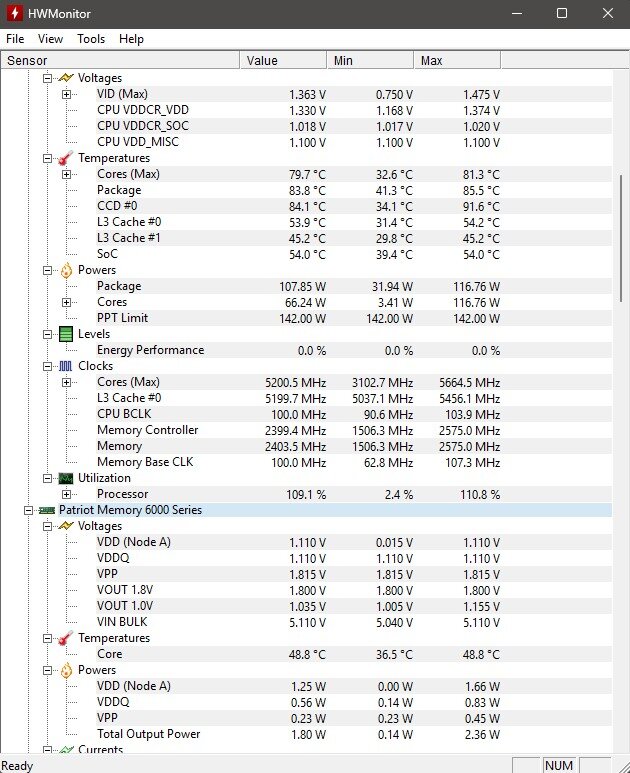Click the CPU Powers flame icon
This screenshot has height=773, width=630.
tap(66, 270)
